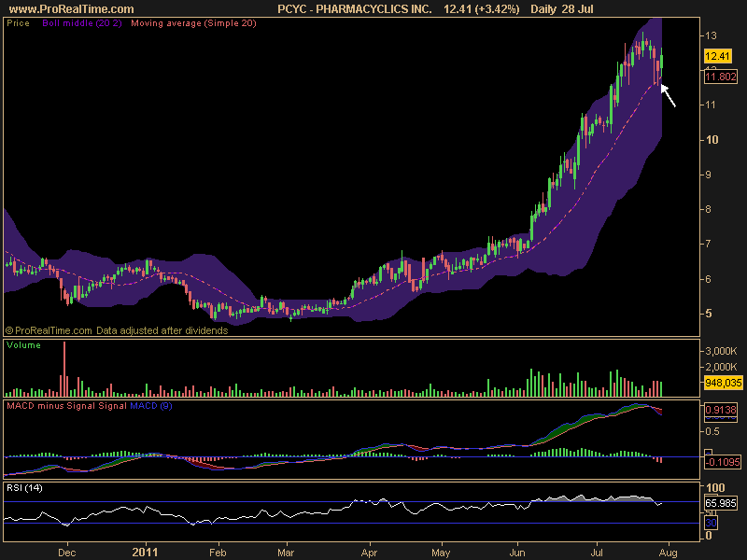This screenshot has width=747, height=560.
Task: Click the -0.1095 histogram value tag
Action: click(723, 462)
